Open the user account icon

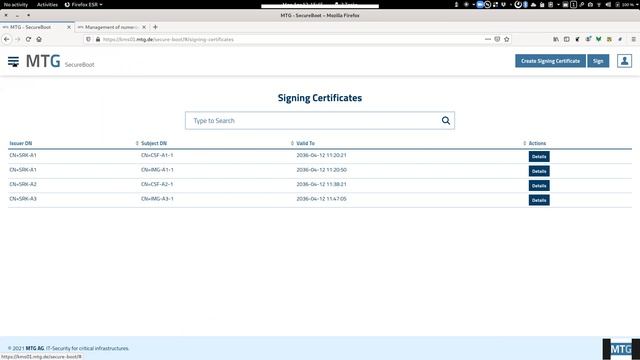pos(624,61)
